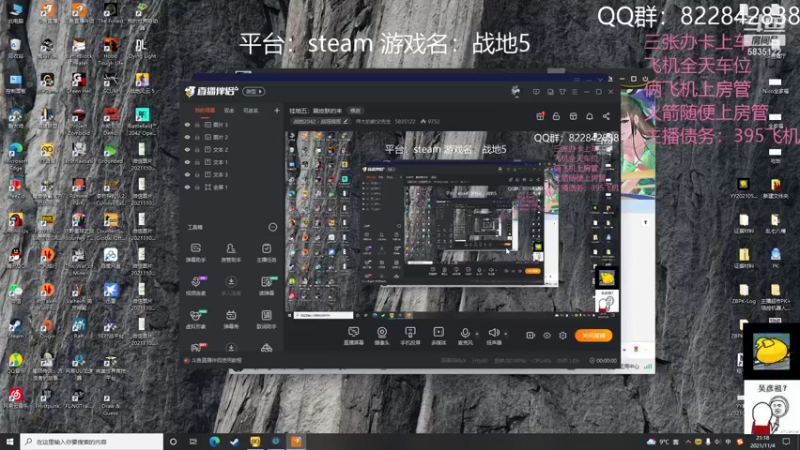Image resolution: width=800 pixels, height=450 pixels.
Task: Expand speaker options arrow
Action: 506,334
